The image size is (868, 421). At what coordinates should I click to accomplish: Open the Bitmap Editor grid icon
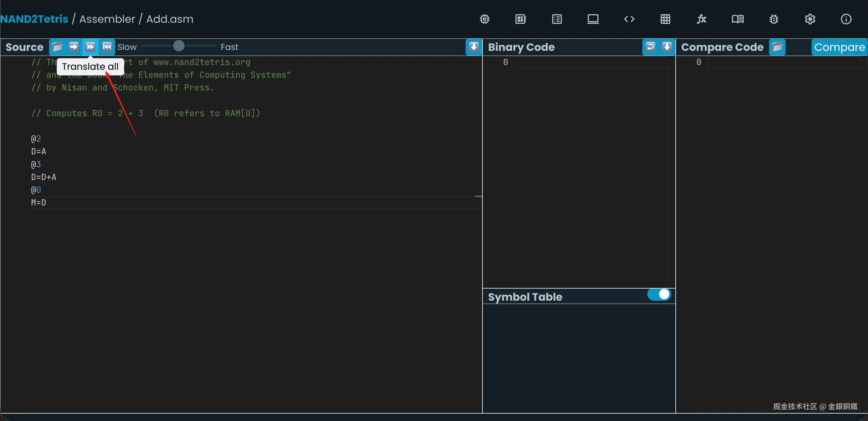pos(665,19)
